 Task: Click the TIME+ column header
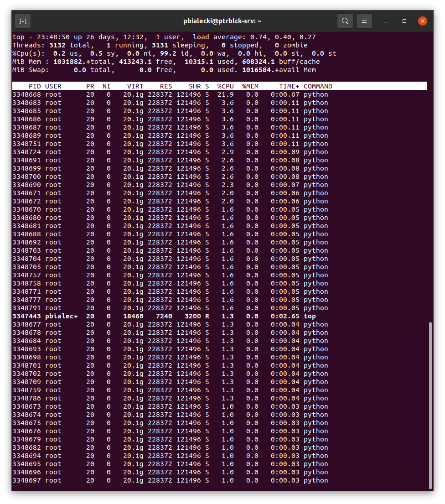[287, 86]
